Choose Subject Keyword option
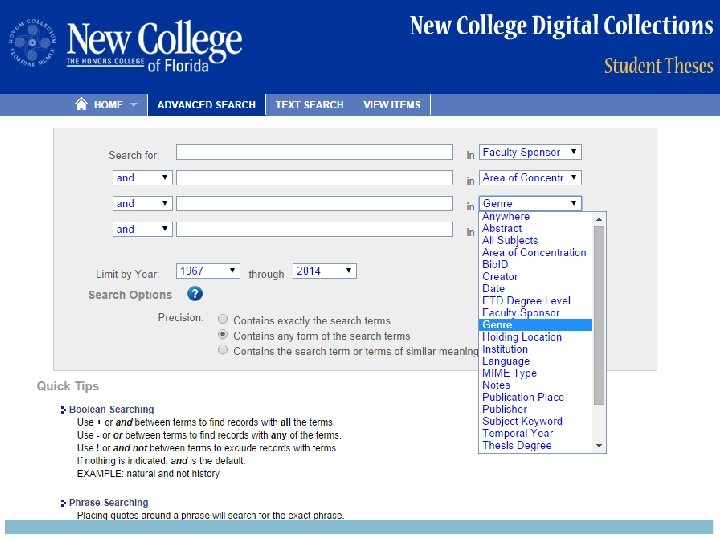This screenshot has height=540, width=720. [535, 421]
